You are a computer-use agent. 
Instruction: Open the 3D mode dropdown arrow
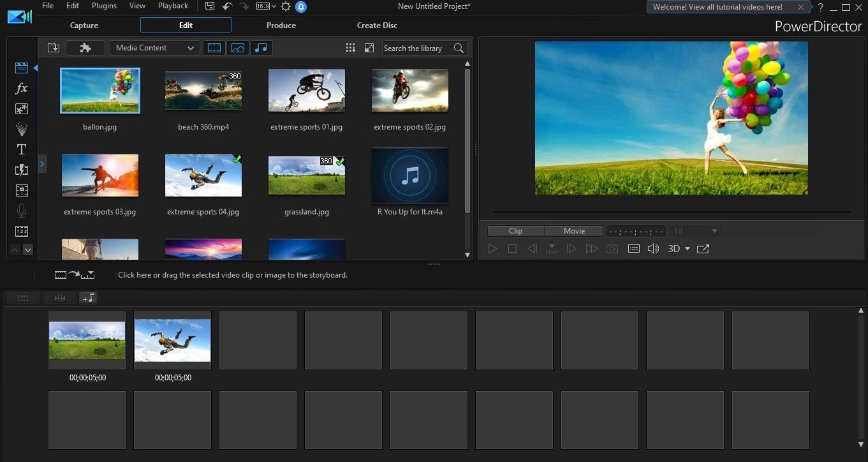688,249
